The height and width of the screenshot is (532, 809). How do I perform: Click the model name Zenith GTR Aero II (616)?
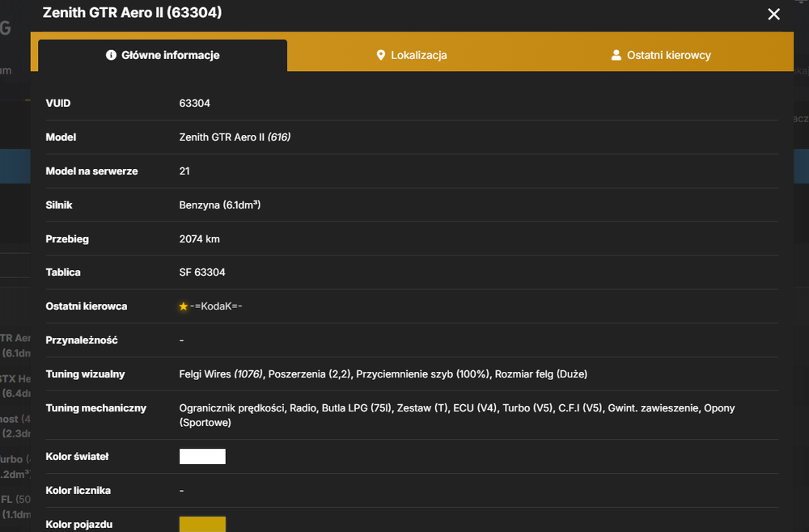click(235, 137)
